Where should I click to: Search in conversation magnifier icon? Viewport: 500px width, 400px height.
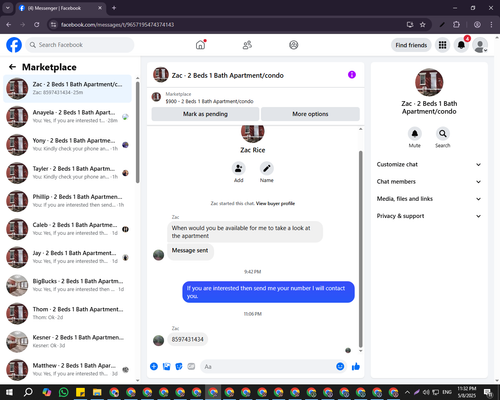tap(443, 134)
